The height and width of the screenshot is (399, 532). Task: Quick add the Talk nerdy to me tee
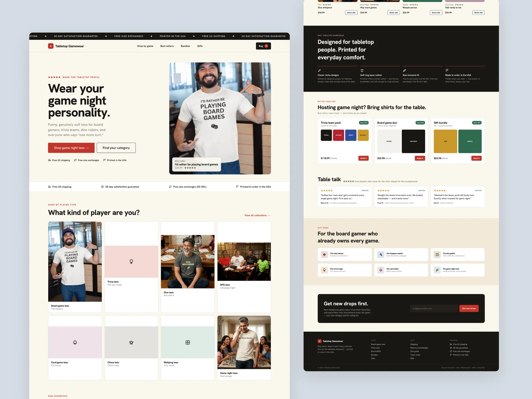point(478,13)
